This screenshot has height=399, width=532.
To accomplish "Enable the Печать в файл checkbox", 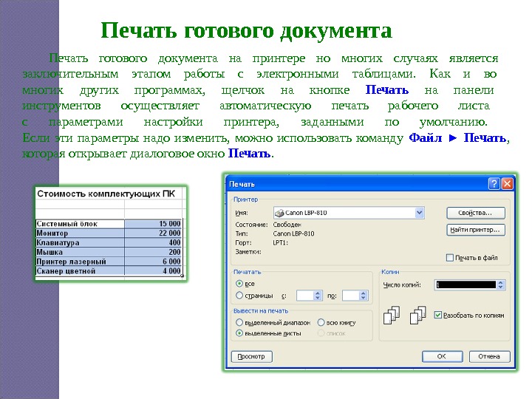I will point(449,258).
